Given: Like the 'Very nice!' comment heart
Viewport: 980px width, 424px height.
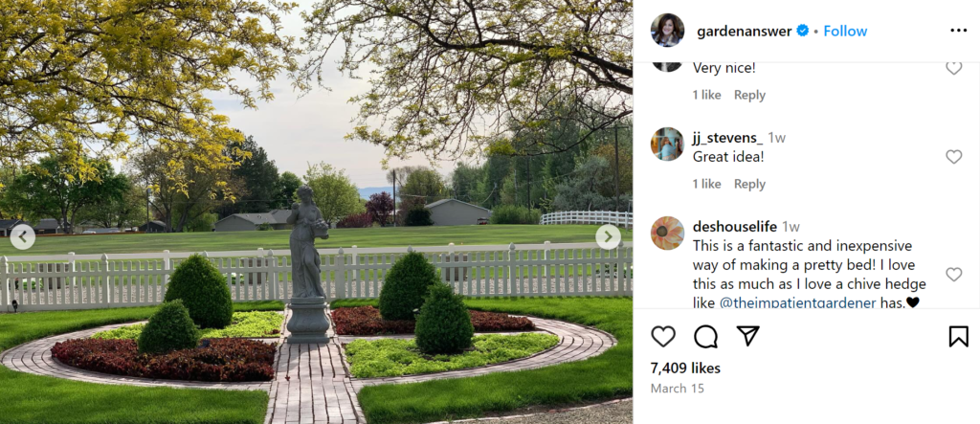Looking at the screenshot, I should tap(954, 68).
